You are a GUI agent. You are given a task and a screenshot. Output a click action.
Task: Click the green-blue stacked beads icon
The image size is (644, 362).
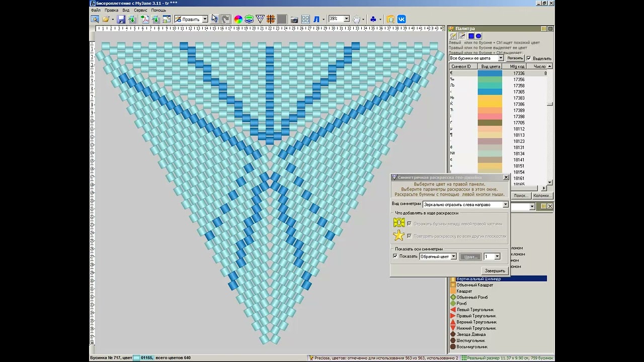click(x=249, y=19)
